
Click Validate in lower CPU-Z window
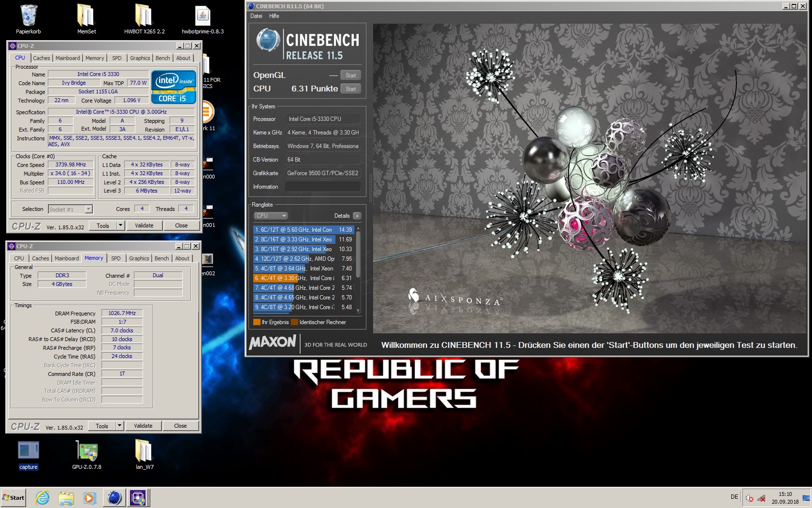tap(143, 426)
